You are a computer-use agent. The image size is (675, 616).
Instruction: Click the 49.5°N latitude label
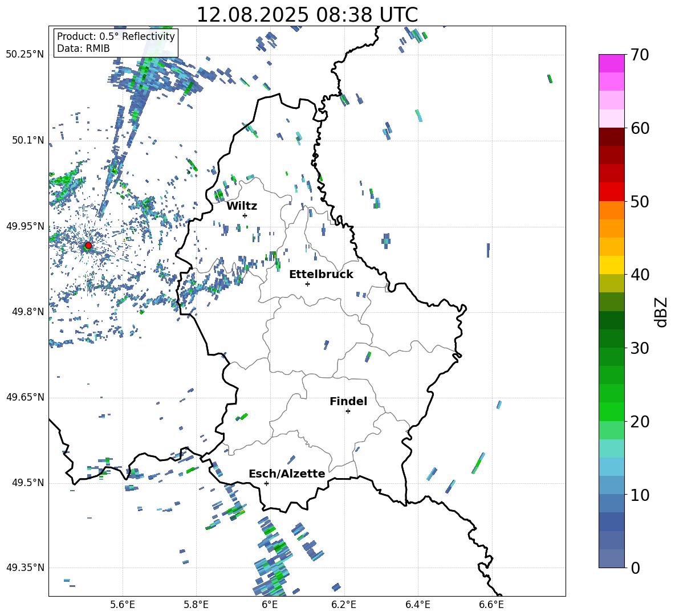click(28, 483)
